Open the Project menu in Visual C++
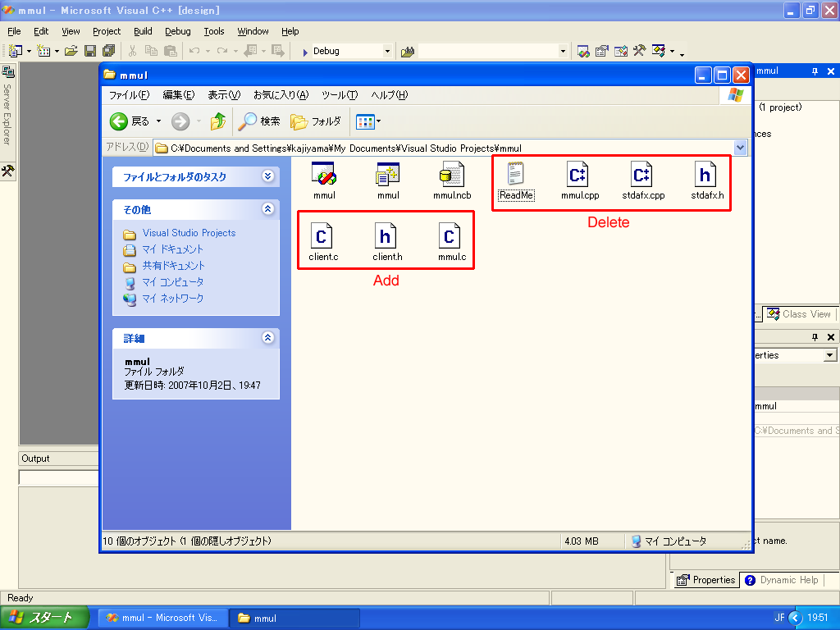 point(107,31)
